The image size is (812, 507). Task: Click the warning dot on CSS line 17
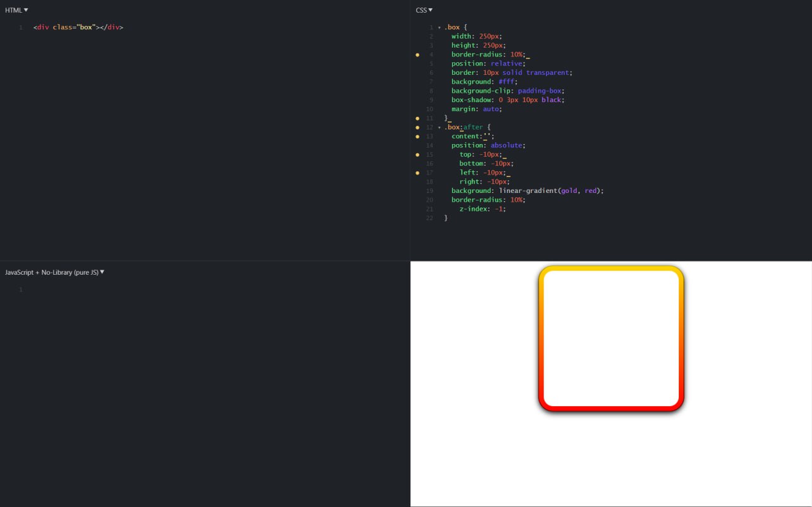(417, 173)
